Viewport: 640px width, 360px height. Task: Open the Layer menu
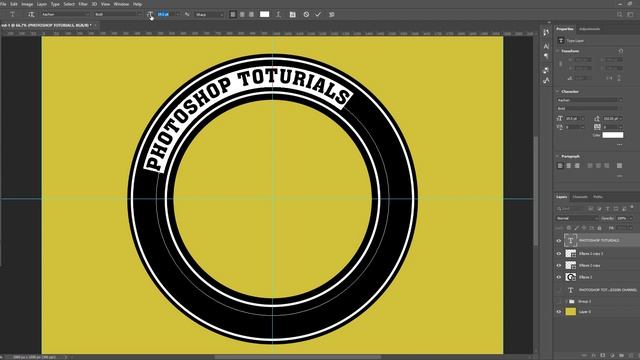coord(42,4)
